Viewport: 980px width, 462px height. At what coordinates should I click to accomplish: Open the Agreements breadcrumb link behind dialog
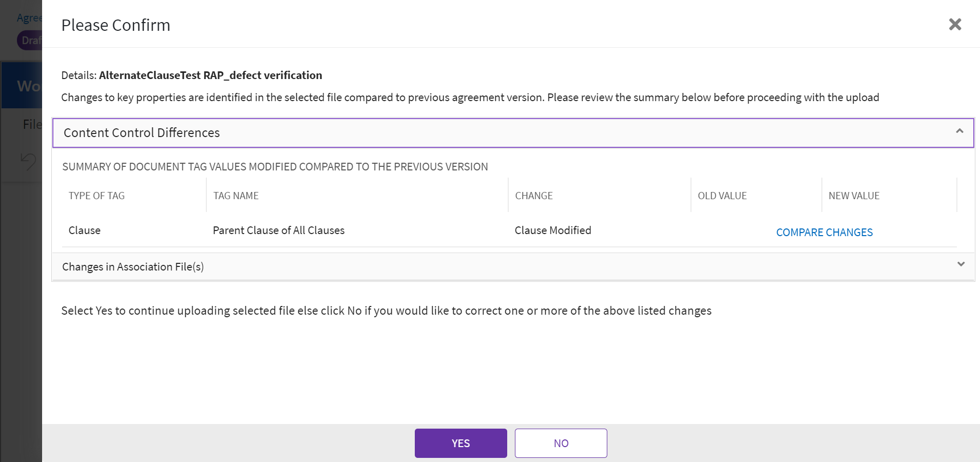coord(29,18)
